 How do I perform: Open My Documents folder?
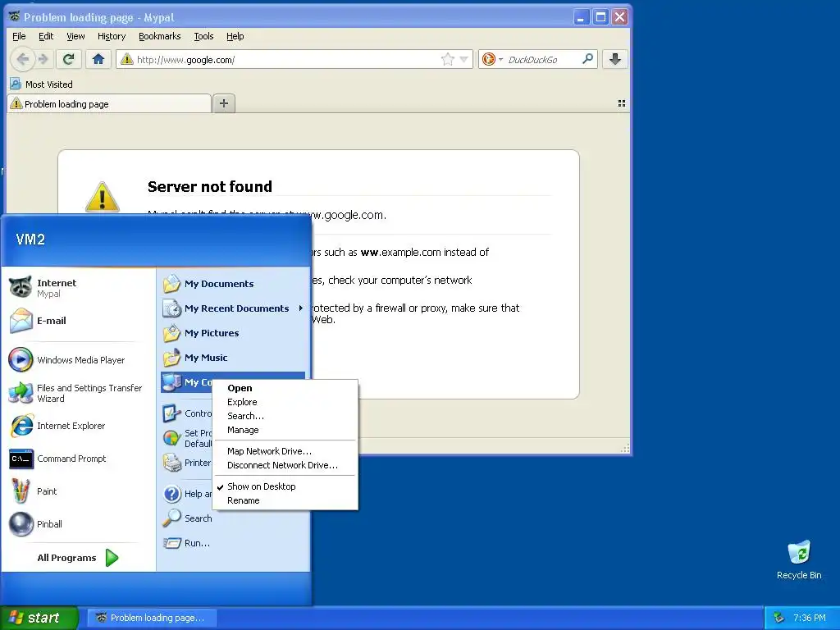(x=232, y=284)
